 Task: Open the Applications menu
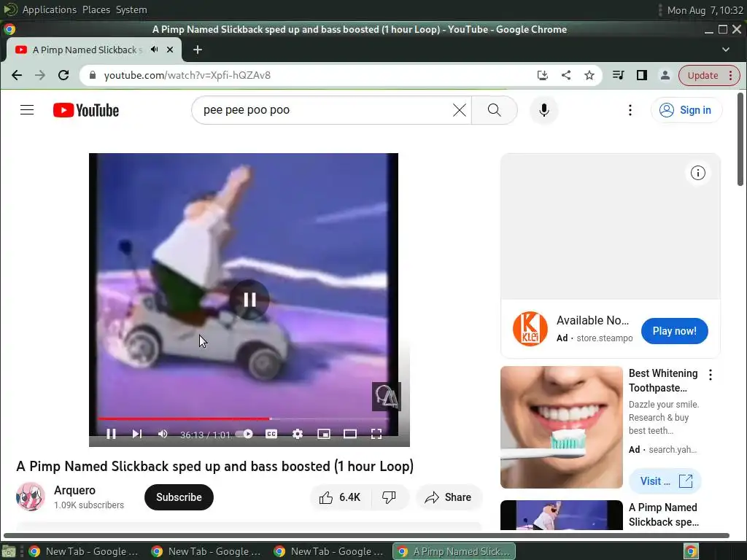49,9
